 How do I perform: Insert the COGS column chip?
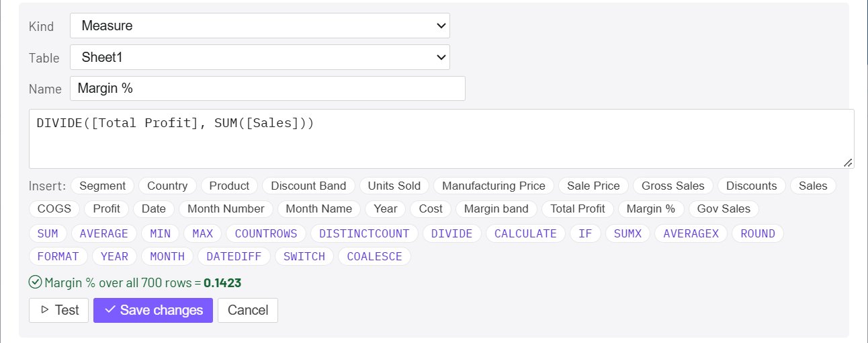(x=54, y=208)
